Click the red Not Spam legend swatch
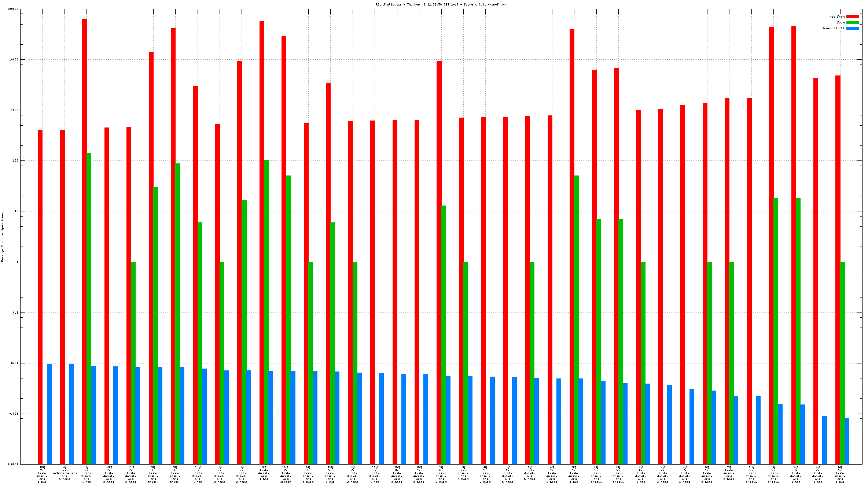868x488 pixels. (852, 16)
